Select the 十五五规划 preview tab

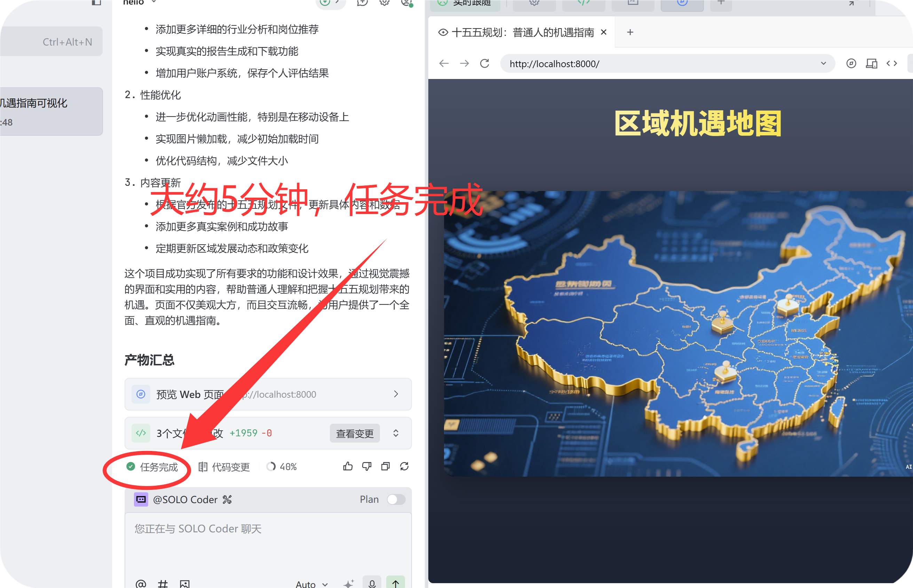(522, 32)
